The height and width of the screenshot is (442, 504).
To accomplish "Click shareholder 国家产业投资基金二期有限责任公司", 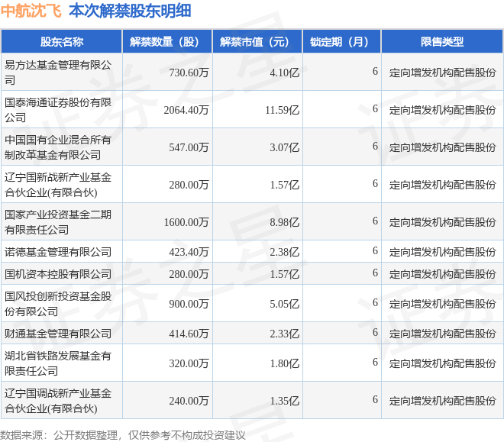I will tap(58, 222).
